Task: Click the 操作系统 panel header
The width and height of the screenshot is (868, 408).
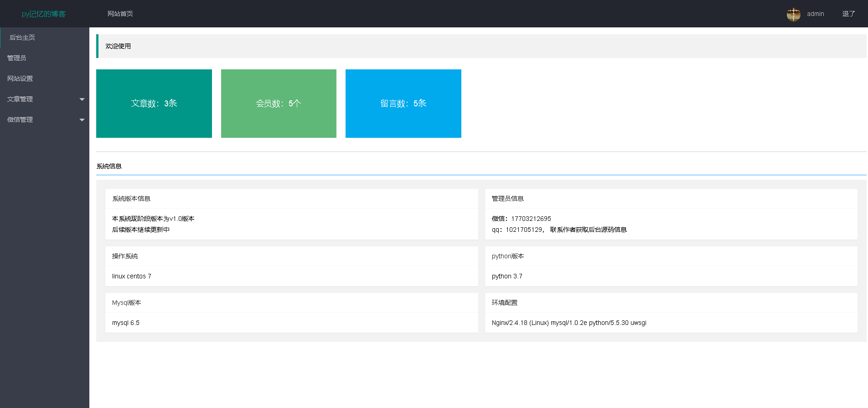Action: pyautogui.click(x=292, y=256)
